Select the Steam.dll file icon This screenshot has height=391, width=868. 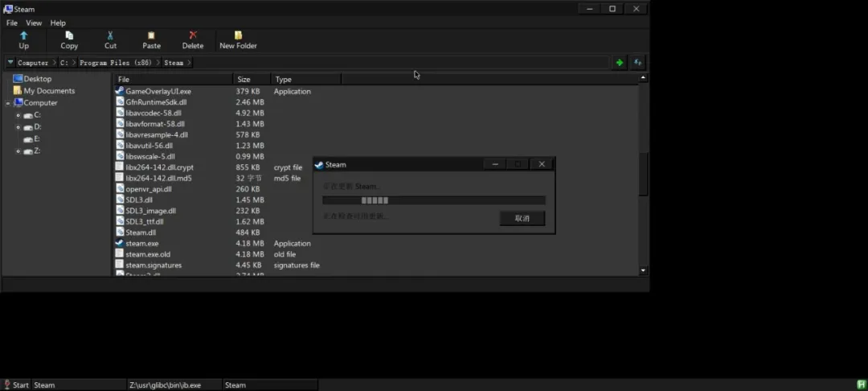[120, 232]
